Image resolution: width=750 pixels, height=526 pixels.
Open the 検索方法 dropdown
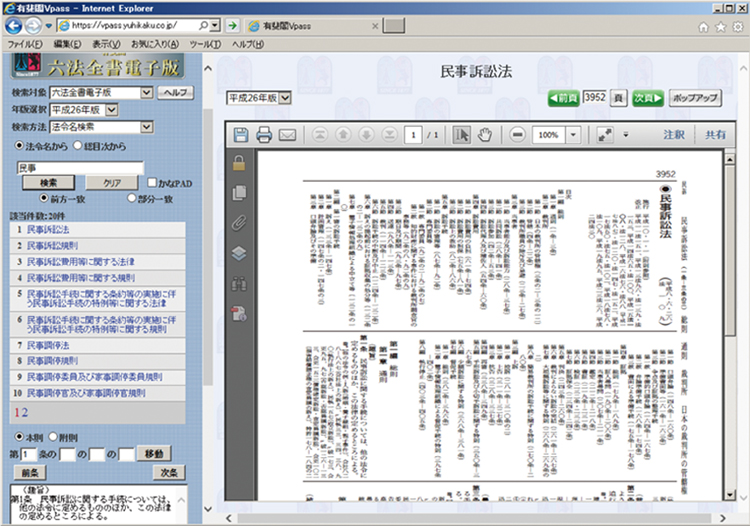point(147,127)
